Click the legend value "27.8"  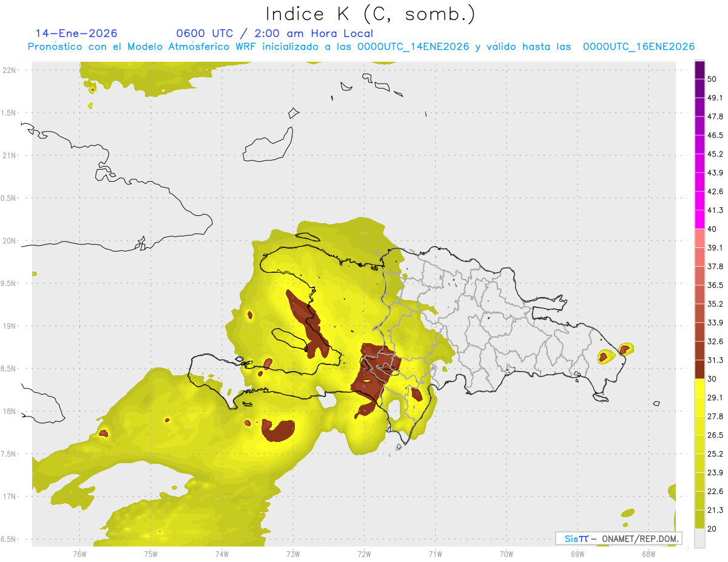pos(715,416)
